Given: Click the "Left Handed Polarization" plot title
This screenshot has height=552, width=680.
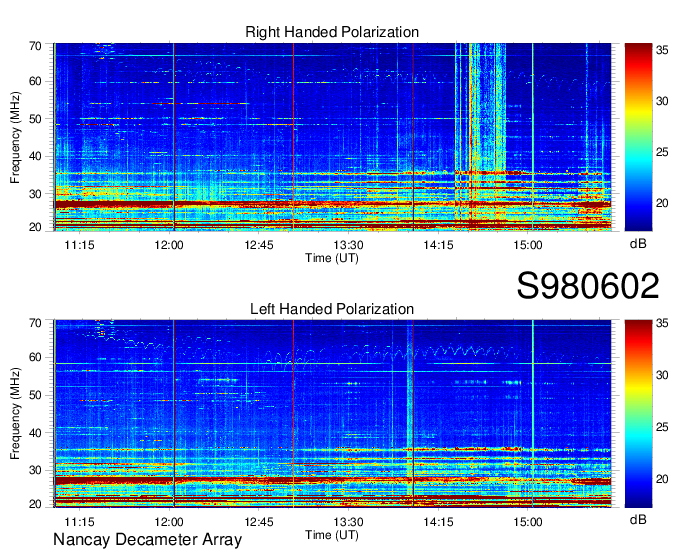Looking at the screenshot, I should point(332,309).
